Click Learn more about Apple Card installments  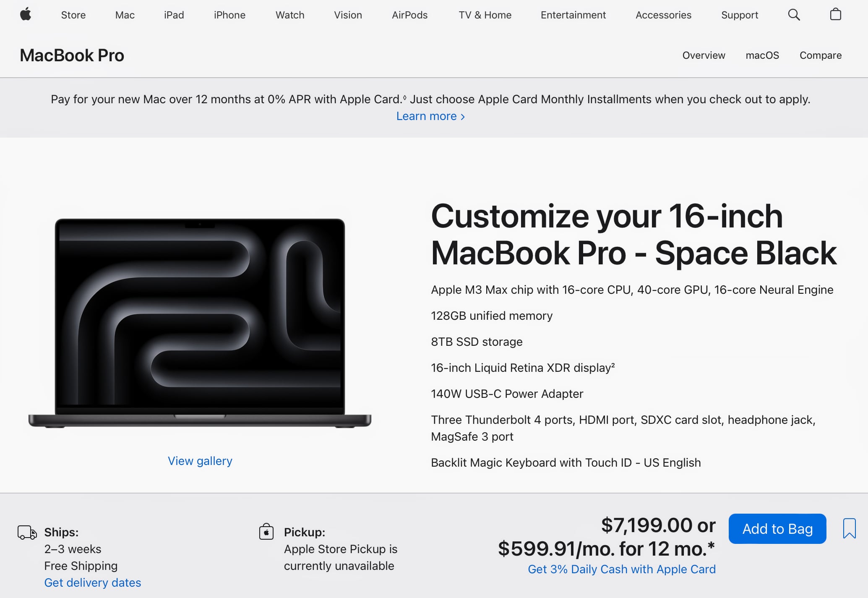coord(430,116)
